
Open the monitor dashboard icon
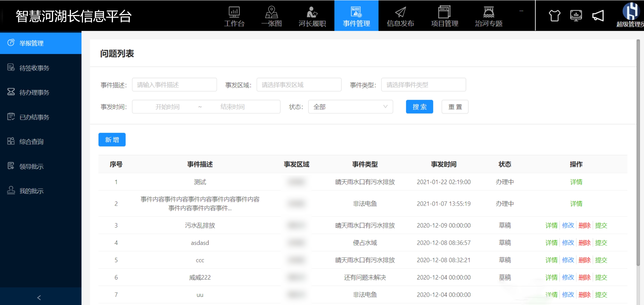click(576, 16)
